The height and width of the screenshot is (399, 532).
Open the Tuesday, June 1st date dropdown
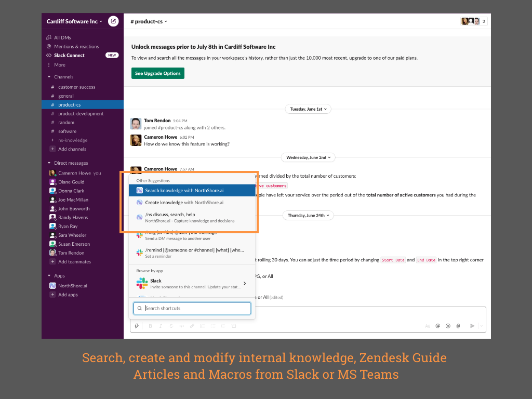[308, 109]
